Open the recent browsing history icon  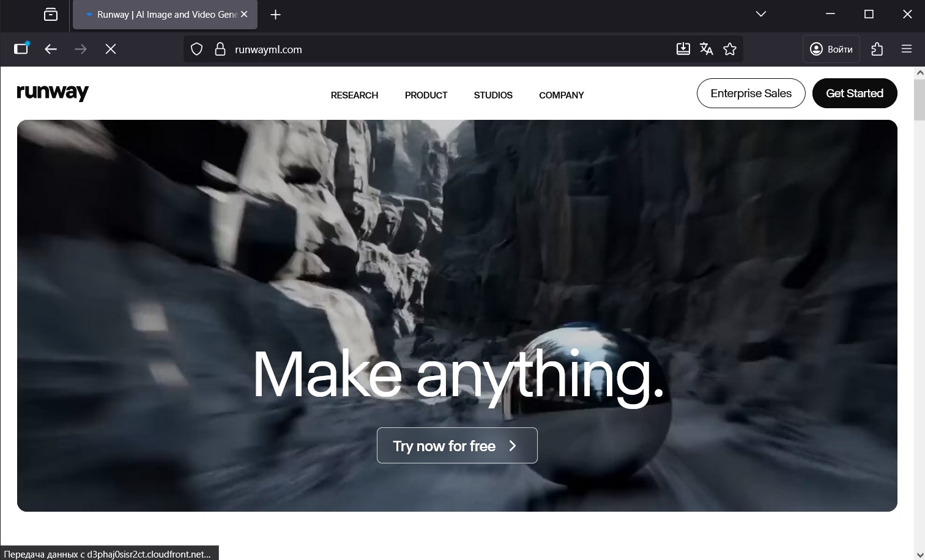[51, 15]
